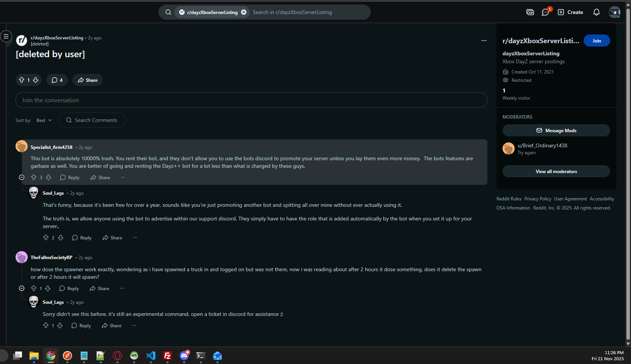
Task: Click the Search Comments field
Action: pyautogui.click(x=92, y=120)
